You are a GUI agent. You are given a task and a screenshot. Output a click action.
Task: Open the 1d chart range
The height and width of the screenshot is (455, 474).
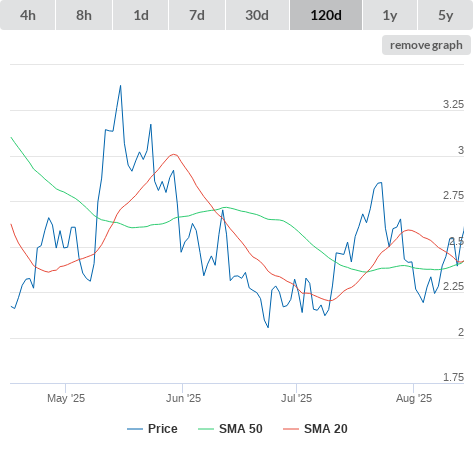point(141,15)
